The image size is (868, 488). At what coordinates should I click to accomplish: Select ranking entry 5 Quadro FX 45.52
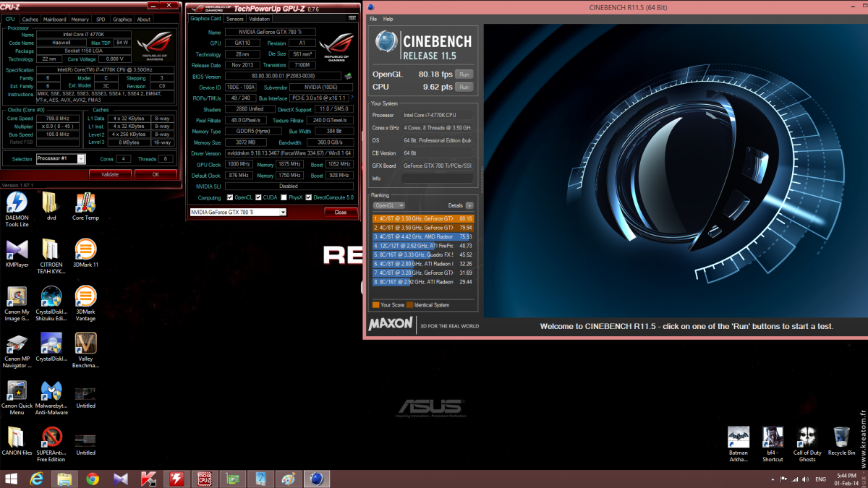(x=423, y=255)
